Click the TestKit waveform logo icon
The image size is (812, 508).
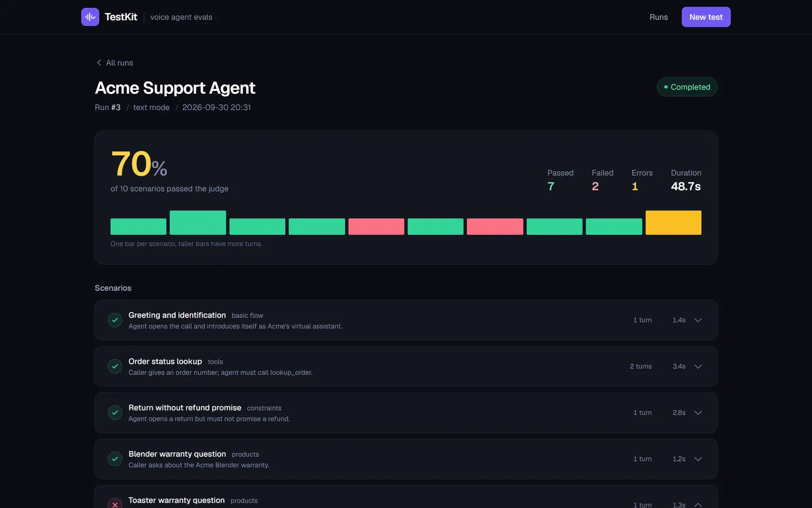90,17
